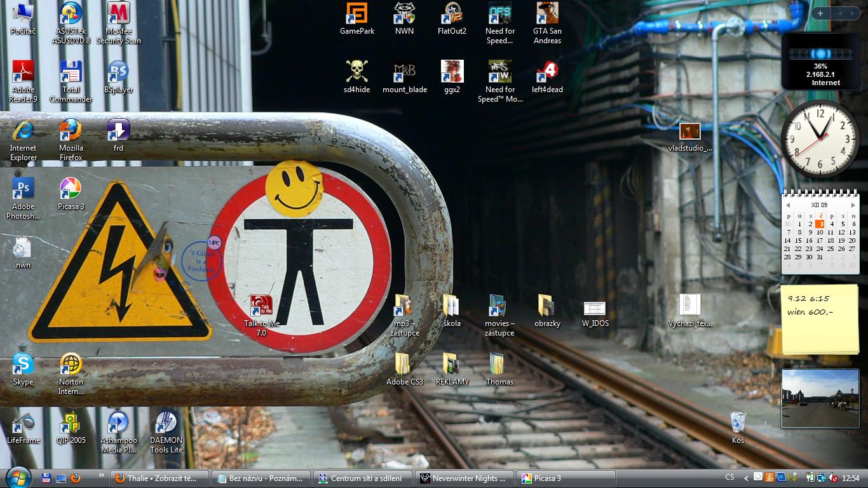This screenshot has height=488, width=868.
Task: Show hidden tray icons using the arrow
Action: (746, 478)
